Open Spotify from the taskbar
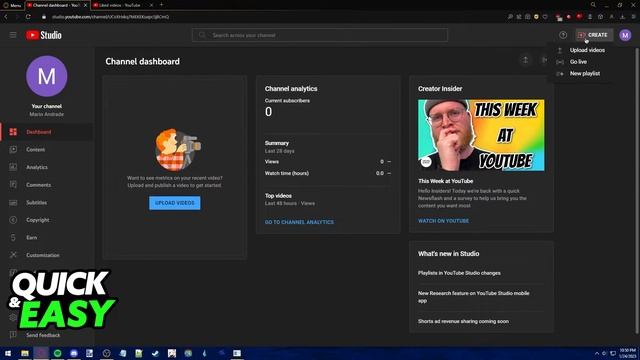This screenshot has height=360, width=640. 58,353
